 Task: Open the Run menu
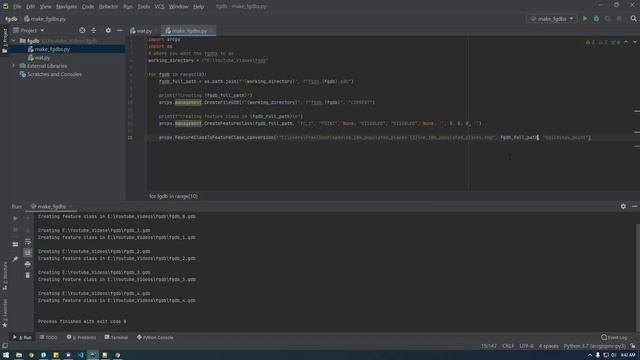128,7
